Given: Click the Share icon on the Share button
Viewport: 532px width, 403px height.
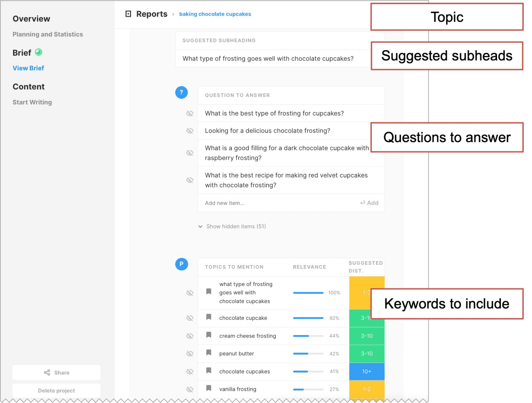Looking at the screenshot, I should pyautogui.click(x=47, y=373).
